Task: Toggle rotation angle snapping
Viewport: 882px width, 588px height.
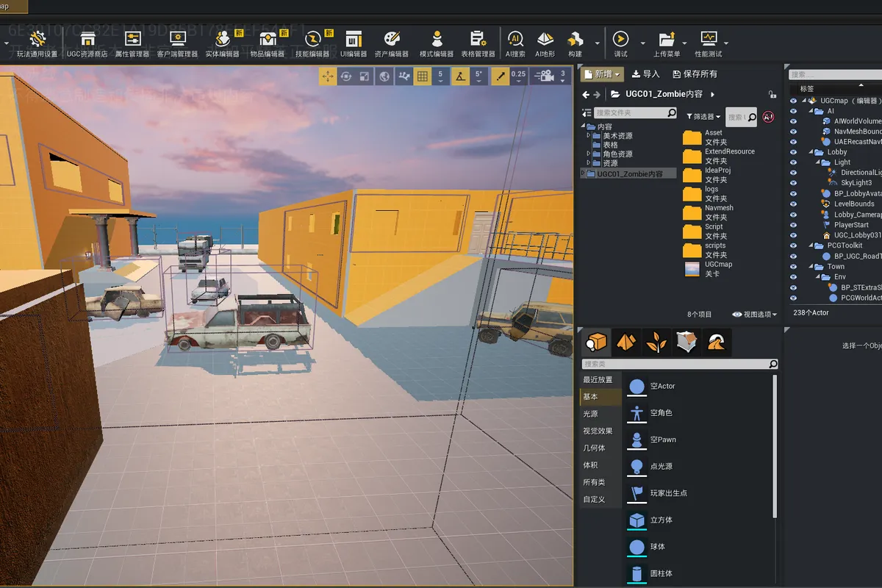Action: [460, 76]
